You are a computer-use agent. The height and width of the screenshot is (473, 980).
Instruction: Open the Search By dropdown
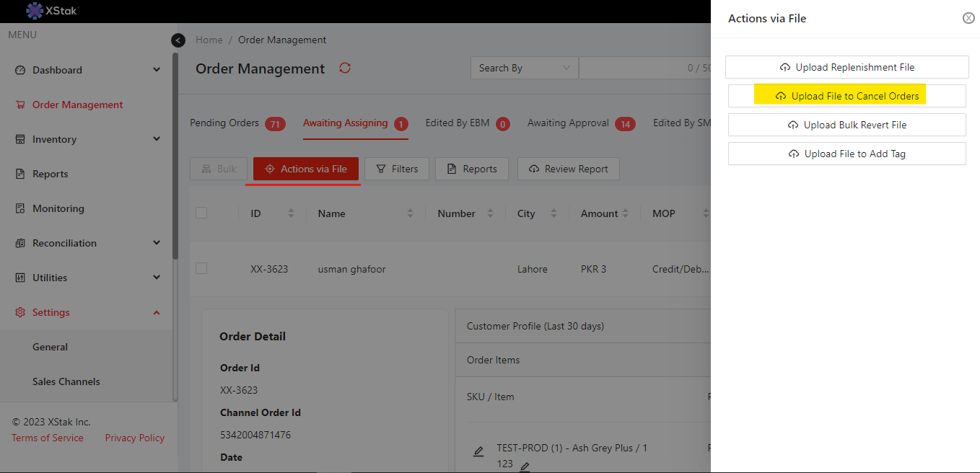524,68
